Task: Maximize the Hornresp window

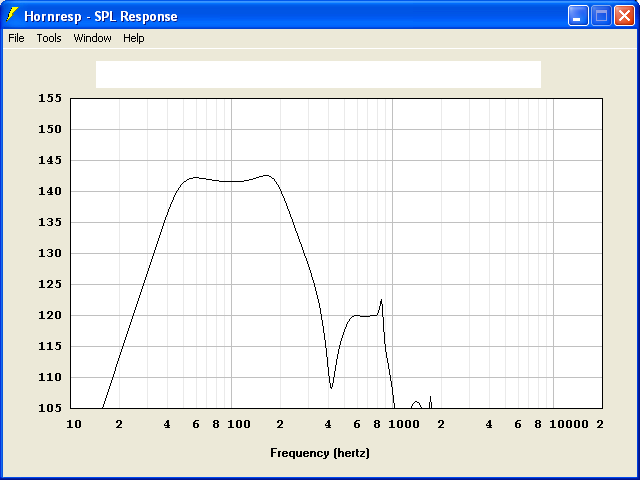Action: [x=601, y=16]
